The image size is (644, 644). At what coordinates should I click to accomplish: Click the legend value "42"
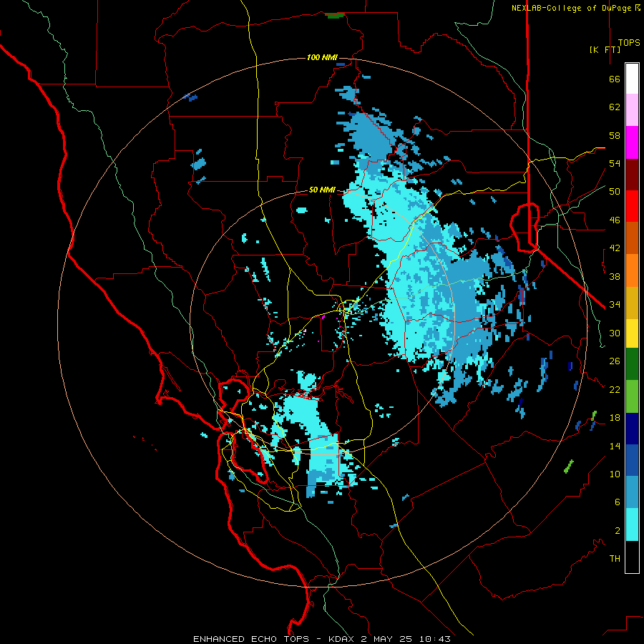[x=615, y=248]
